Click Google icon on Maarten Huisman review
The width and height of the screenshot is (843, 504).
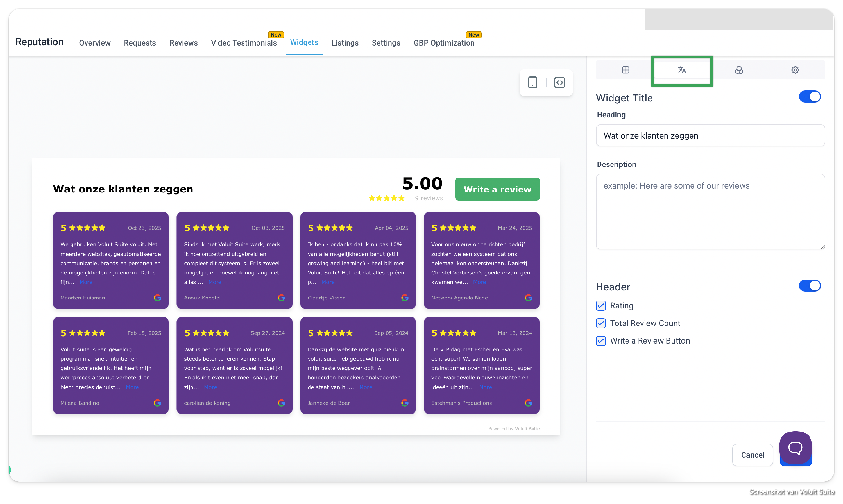[157, 298]
